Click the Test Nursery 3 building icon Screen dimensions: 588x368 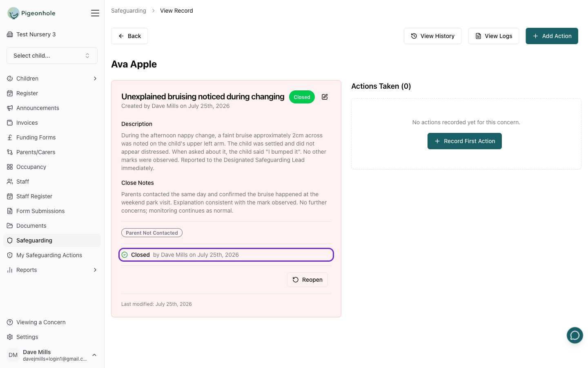click(10, 34)
